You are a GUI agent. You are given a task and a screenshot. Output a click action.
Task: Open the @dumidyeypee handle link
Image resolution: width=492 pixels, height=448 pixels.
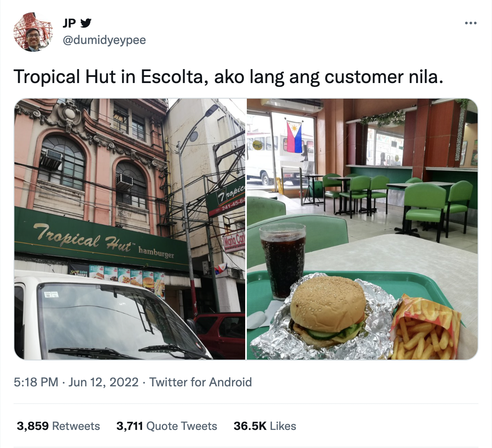point(104,40)
